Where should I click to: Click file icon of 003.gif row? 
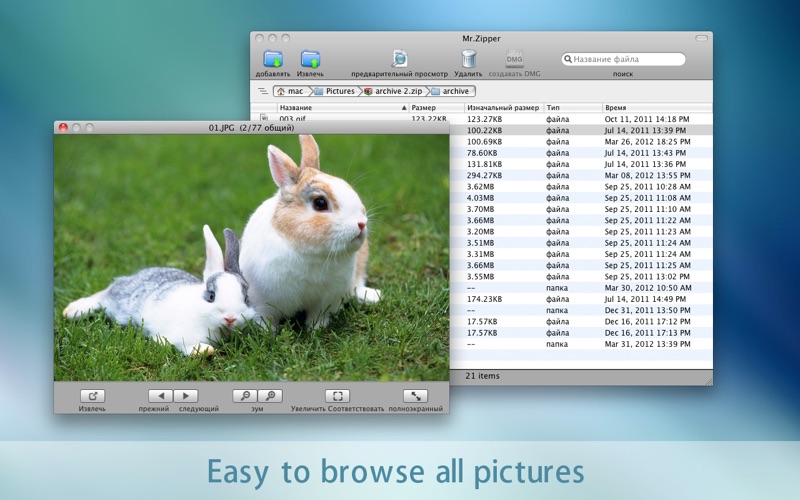263,118
